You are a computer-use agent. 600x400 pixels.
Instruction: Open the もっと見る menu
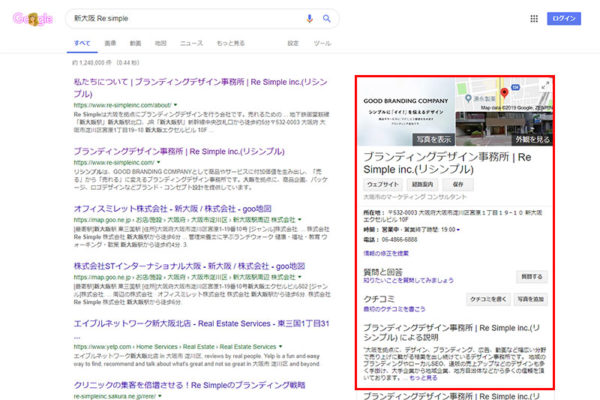click(230, 43)
